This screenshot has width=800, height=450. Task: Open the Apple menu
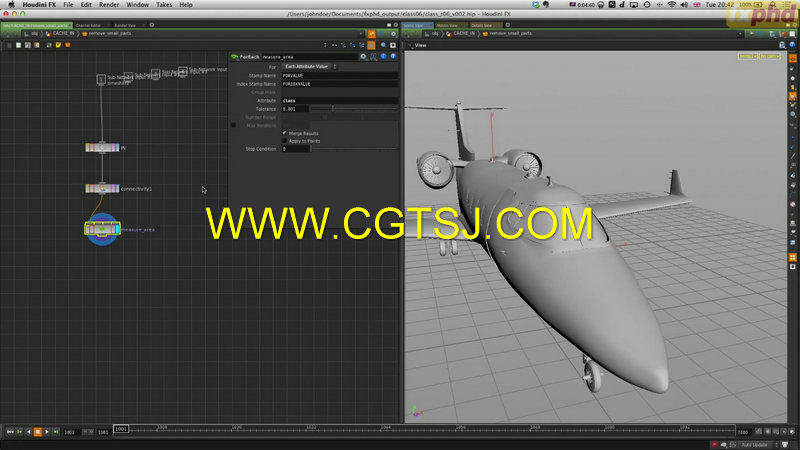11,5
